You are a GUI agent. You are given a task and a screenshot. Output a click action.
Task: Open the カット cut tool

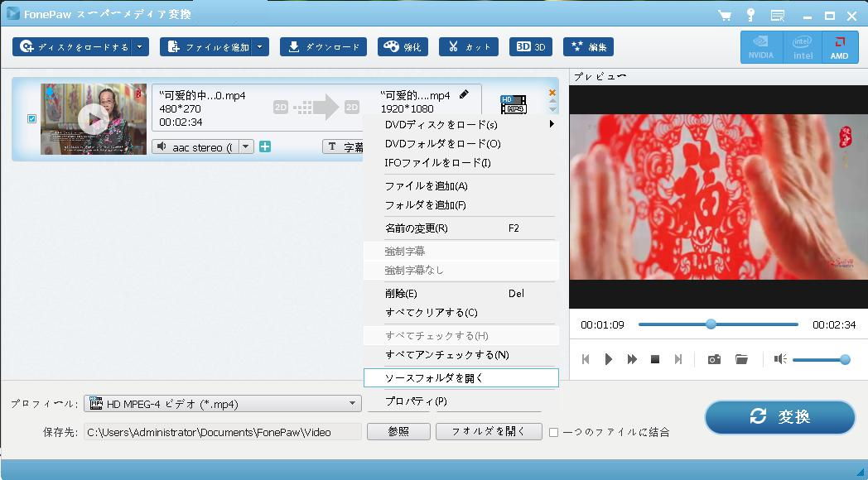468,47
